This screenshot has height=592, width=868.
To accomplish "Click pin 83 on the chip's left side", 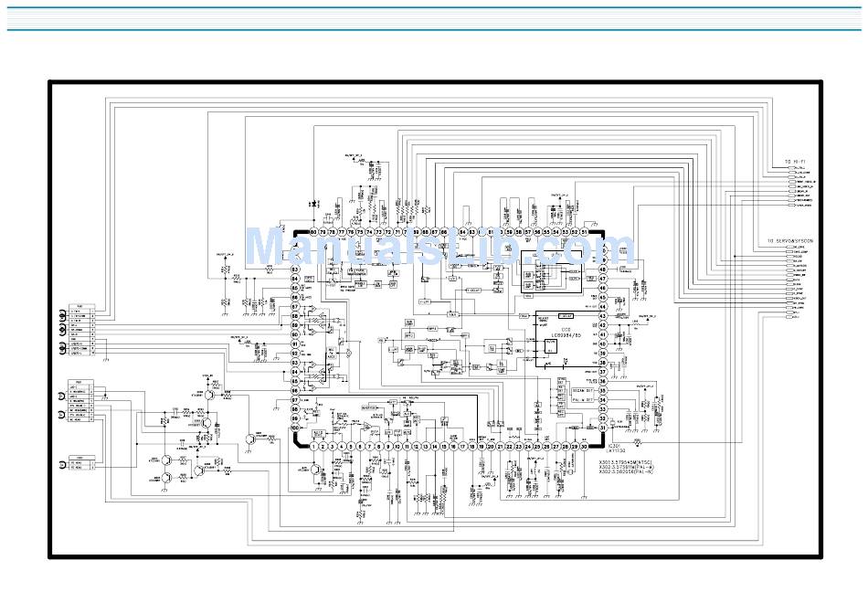I will (295, 270).
